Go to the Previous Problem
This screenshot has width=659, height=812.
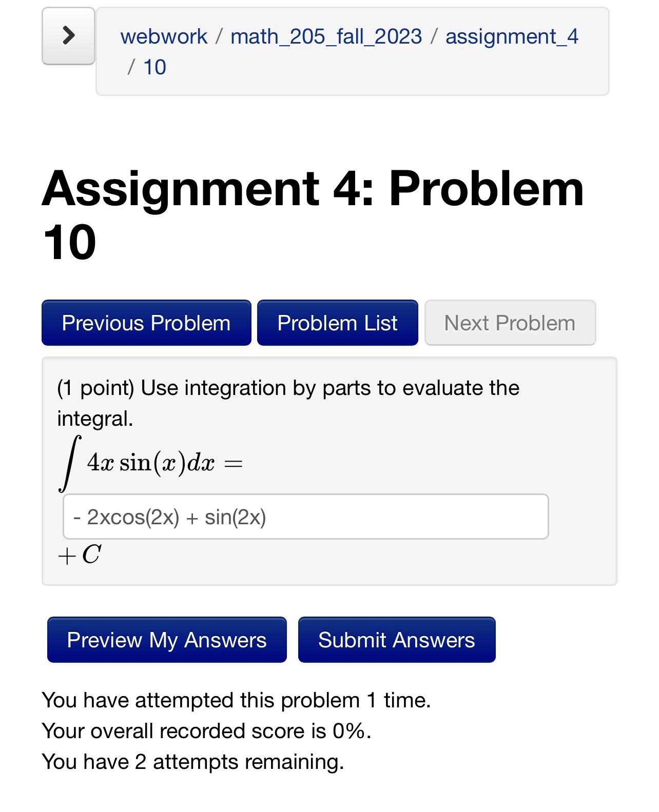pos(146,323)
